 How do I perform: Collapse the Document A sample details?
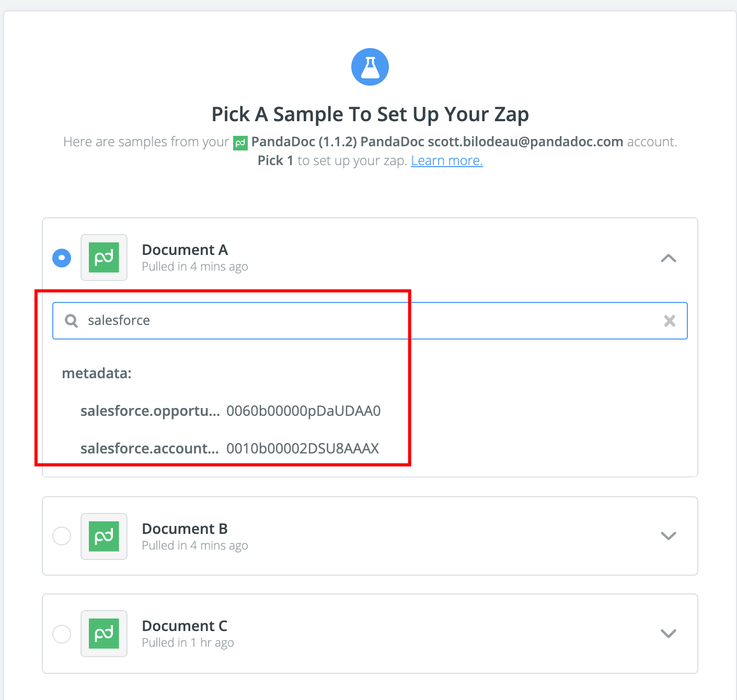669,258
